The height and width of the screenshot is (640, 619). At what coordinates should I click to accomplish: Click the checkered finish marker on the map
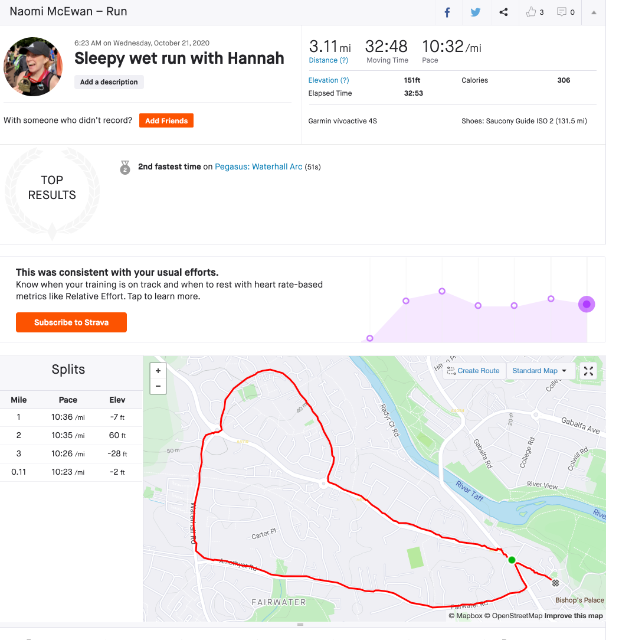click(555, 583)
